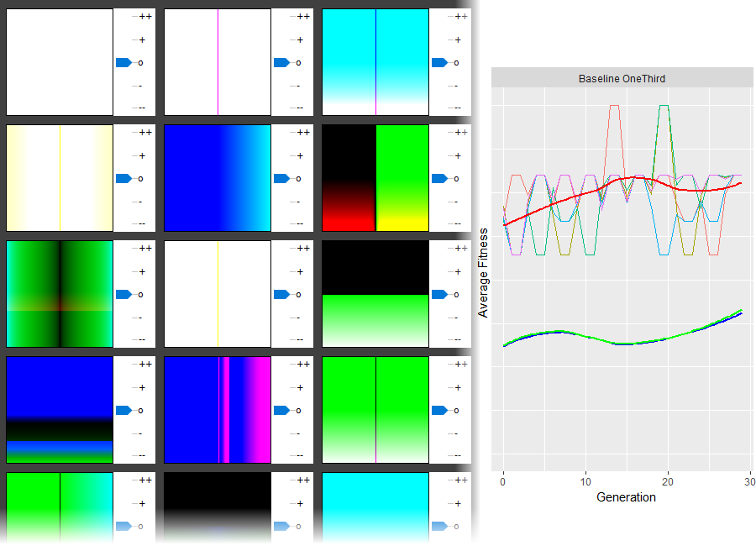Select the white thumbnail with yellow center line

pos(218,294)
